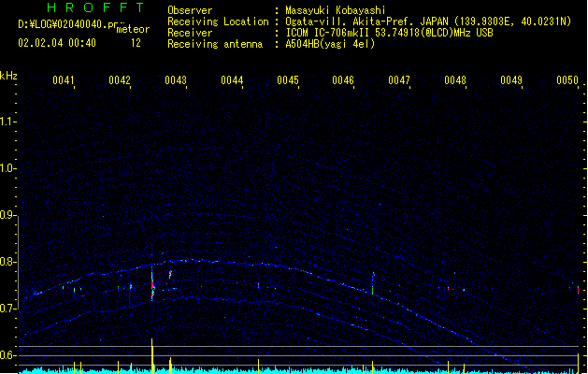Image resolution: width=588 pixels, height=374 pixels.
Task: Select antenna value A504HB(yagi 4el)
Action: coord(330,44)
